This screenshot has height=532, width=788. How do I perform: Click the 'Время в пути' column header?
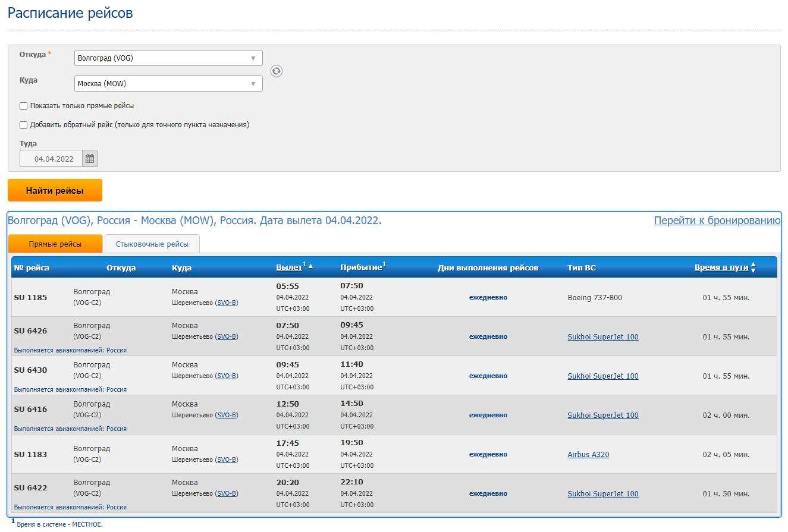721,267
